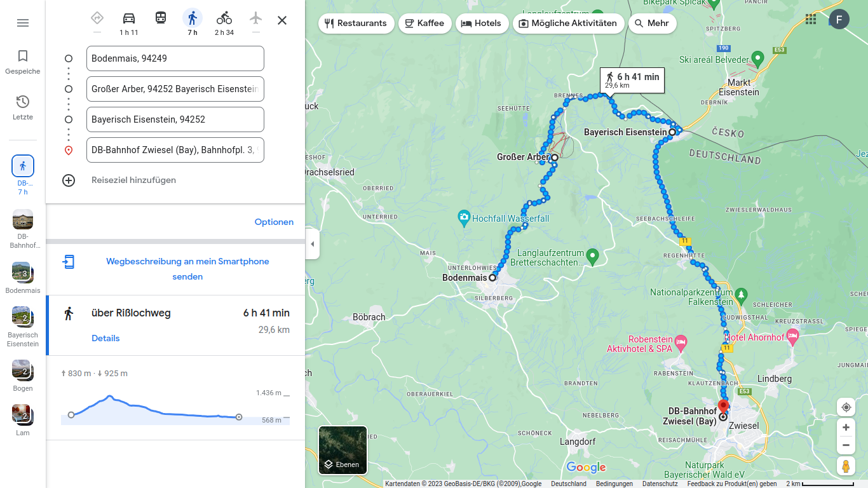Open the hamburger main menu

pos(23,23)
